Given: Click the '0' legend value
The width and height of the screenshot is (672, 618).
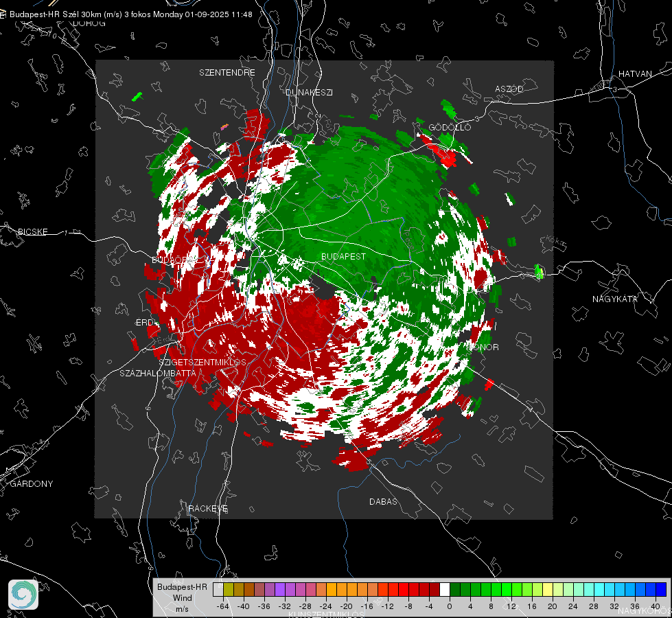Looking at the screenshot, I should tap(450, 606).
